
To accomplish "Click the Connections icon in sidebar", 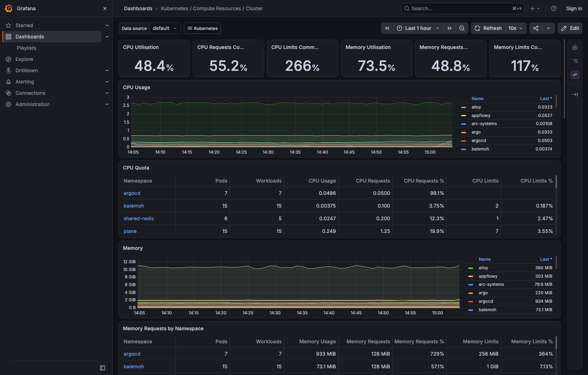I will (8, 93).
